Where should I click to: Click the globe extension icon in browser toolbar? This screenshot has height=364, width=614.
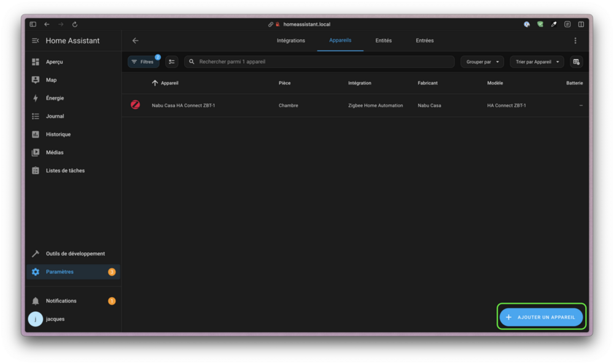527,25
